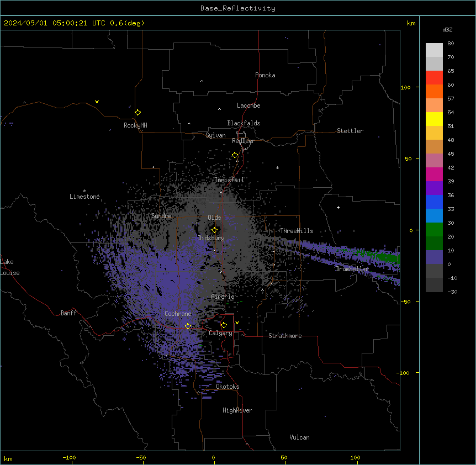476x465 pixels.
Task: Click the Lake Louise label
Action: [10, 267]
